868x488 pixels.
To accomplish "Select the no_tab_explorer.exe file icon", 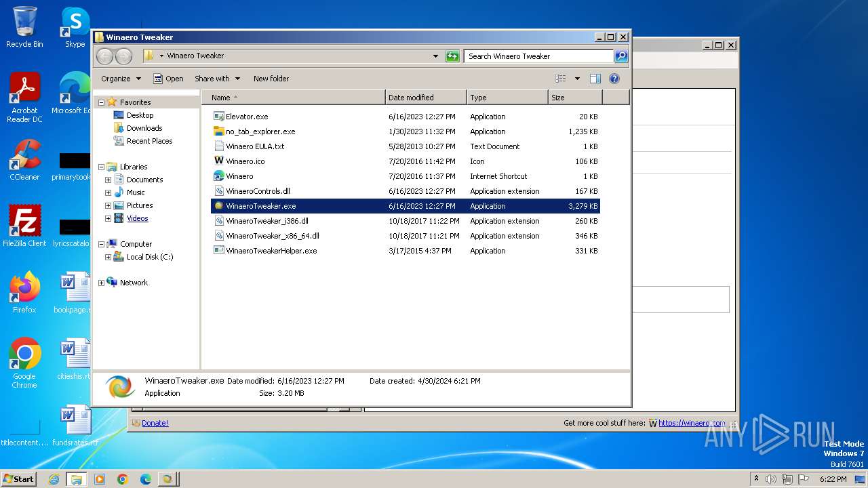I will coord(219,131).
